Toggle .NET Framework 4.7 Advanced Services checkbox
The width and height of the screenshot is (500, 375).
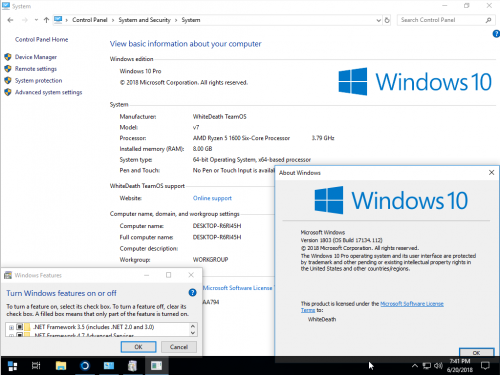click(x=20, y=335)
